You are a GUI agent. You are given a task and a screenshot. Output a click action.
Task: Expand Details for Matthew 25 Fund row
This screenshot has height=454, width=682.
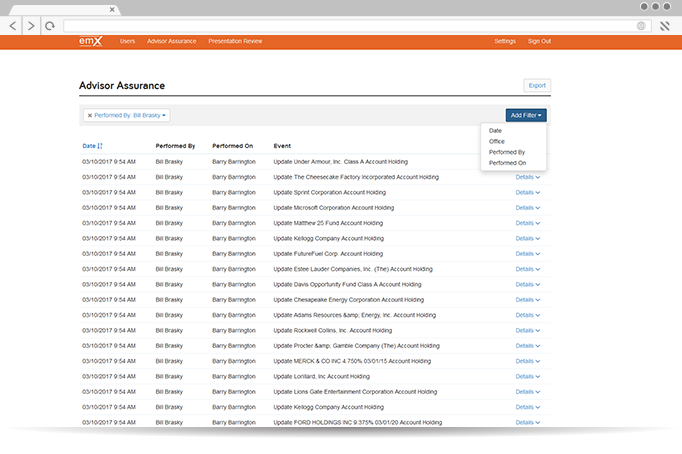click(528, 223)
